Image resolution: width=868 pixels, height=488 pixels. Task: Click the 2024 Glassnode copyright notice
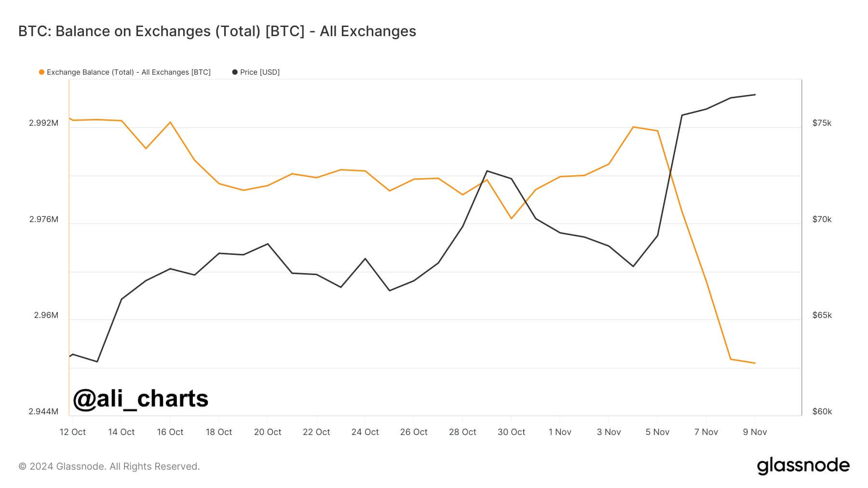pyautogui.click(x=109, y=466)
